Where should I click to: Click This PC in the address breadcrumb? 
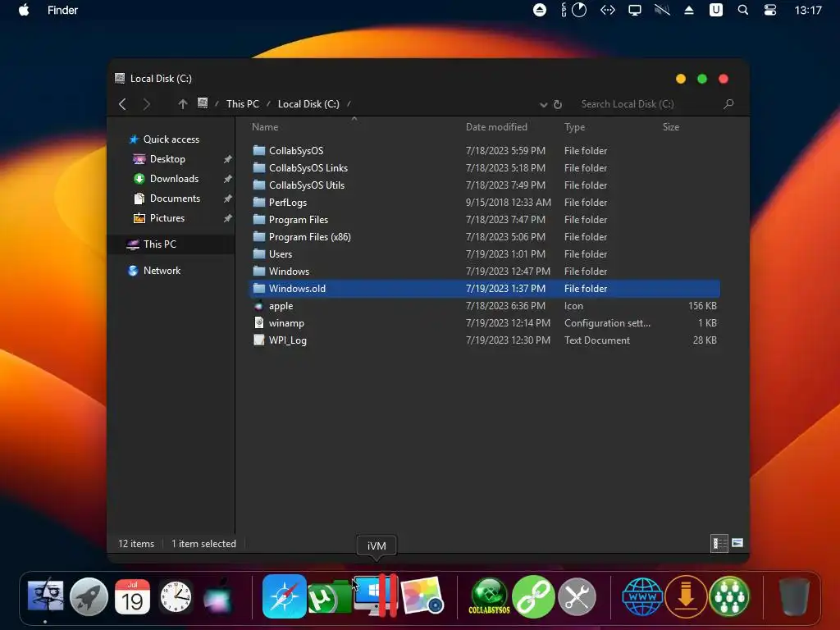pos(243,104)
